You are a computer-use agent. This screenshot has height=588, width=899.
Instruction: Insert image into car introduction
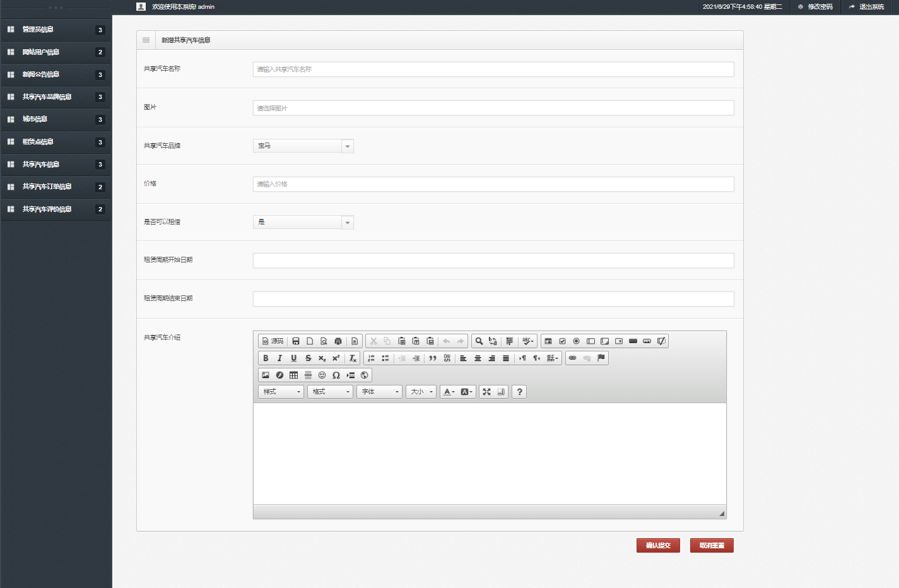point(266,375)
